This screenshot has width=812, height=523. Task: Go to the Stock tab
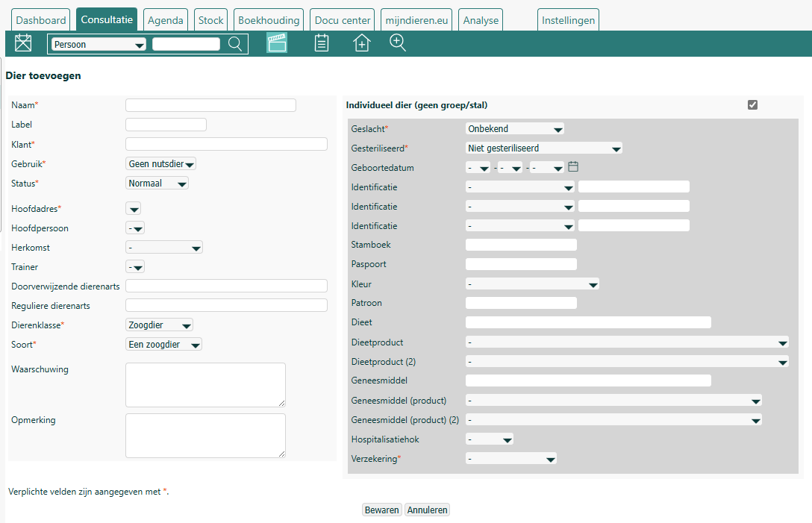[x=210, y=20]
